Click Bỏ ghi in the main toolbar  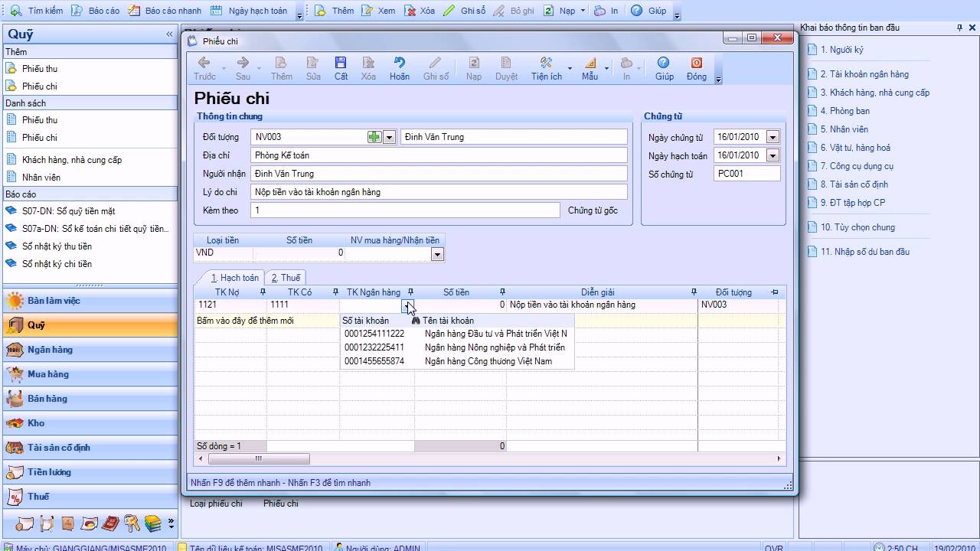[514, 11]
